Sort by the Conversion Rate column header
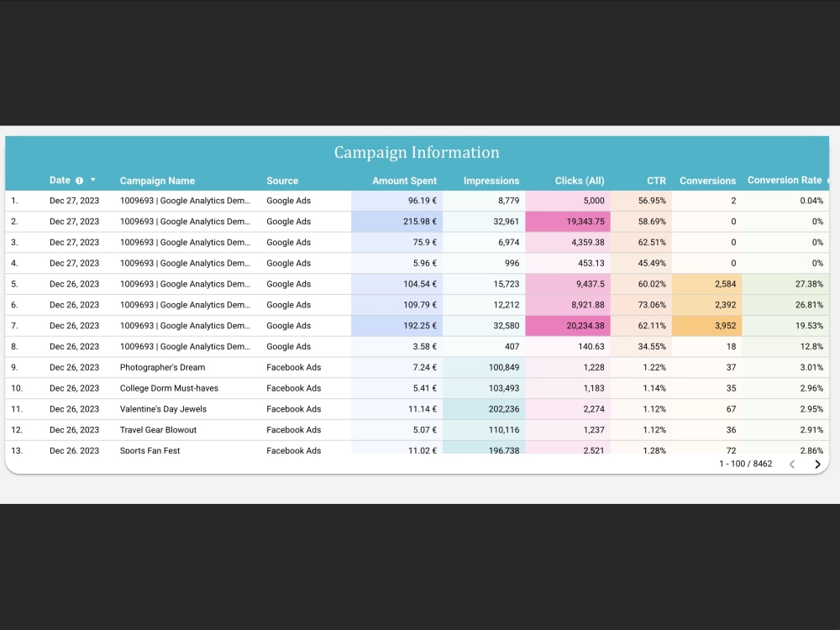Screen dimensions: 840x630 [783, 180]
